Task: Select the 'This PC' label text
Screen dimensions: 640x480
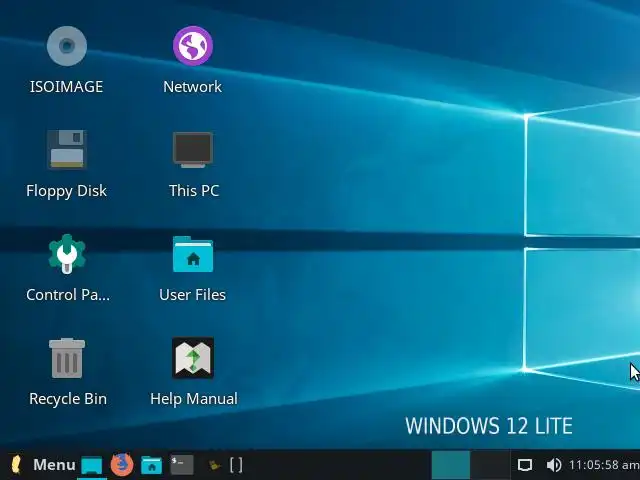Action: pos(194,191)
